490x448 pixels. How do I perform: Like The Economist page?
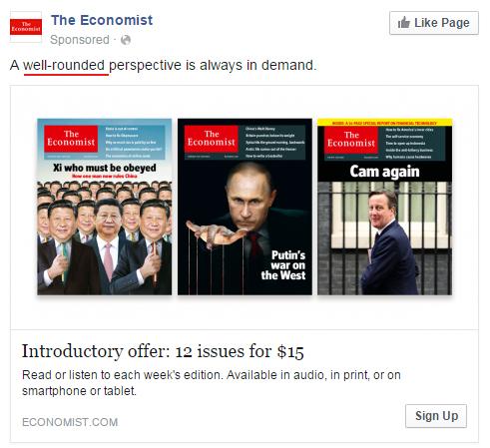434,23
